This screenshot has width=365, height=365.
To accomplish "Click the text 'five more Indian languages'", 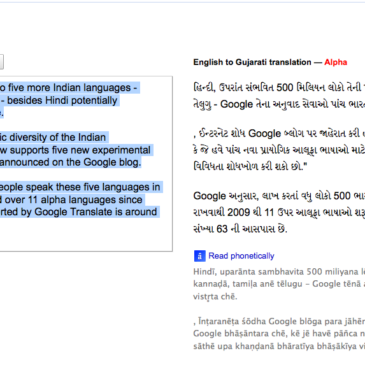I will tap(69, 88).
